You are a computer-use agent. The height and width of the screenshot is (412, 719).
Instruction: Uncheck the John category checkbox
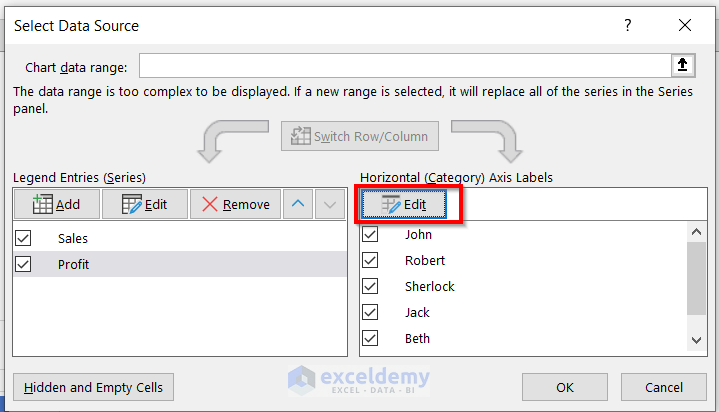371,234
